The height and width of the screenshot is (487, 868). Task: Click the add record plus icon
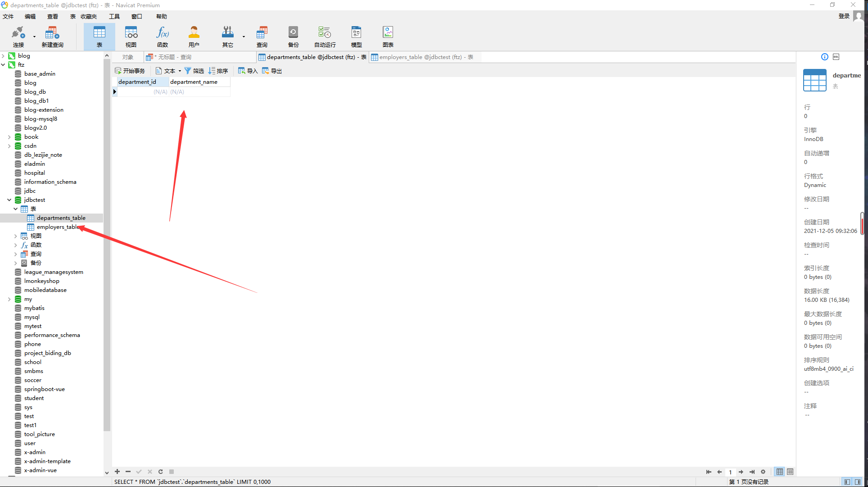(x=117, y=472)
